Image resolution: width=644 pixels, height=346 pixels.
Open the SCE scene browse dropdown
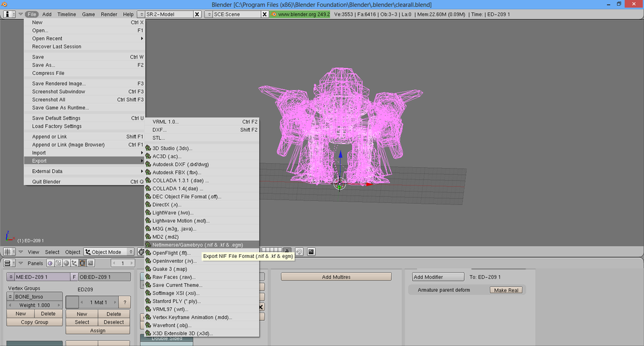(x=208, y=14)
